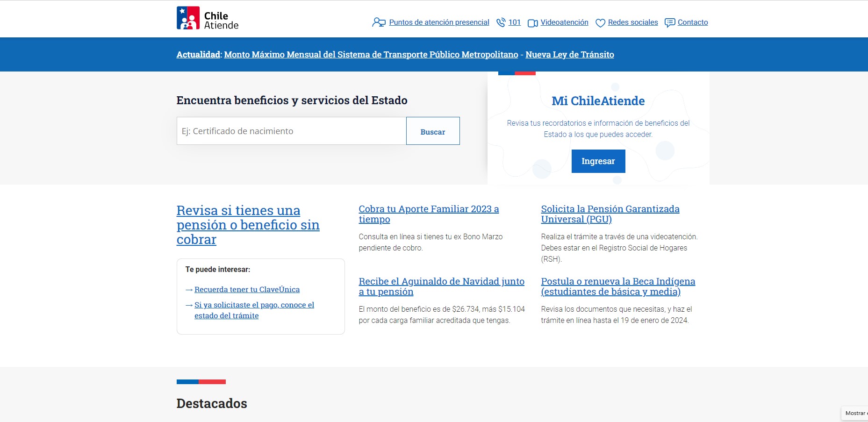The image size is (868, 422).
Task: Click the Buscar button
Action: click(x=433, y=131)
